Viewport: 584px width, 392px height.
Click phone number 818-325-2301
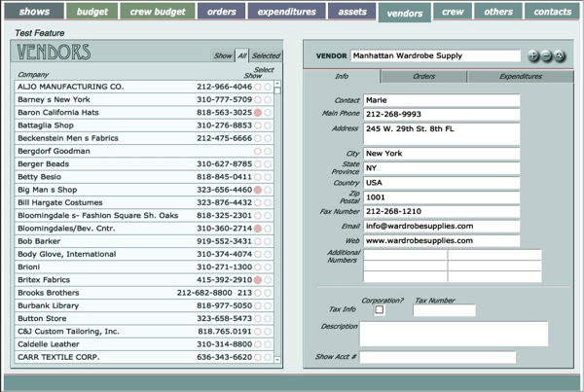[x=224, y=216]
